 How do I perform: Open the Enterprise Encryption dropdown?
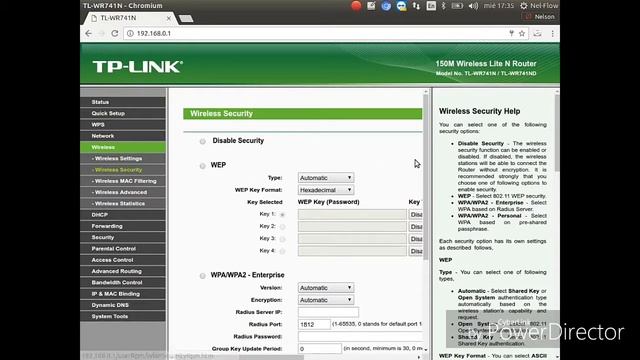326,300
